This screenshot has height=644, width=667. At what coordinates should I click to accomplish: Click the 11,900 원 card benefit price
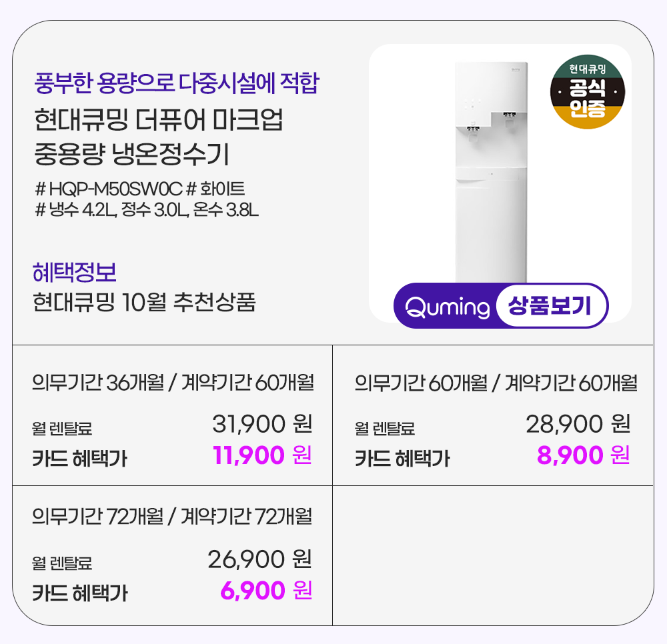coord(262,457)
